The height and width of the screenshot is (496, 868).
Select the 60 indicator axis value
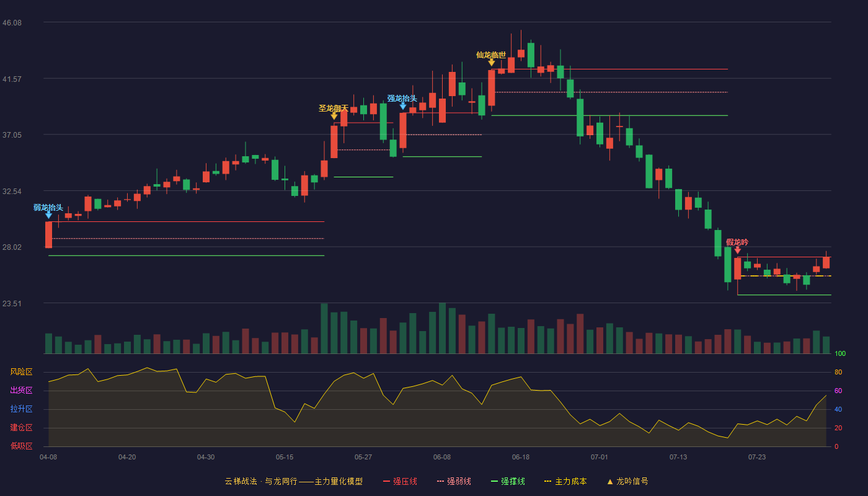coord(838,391)
